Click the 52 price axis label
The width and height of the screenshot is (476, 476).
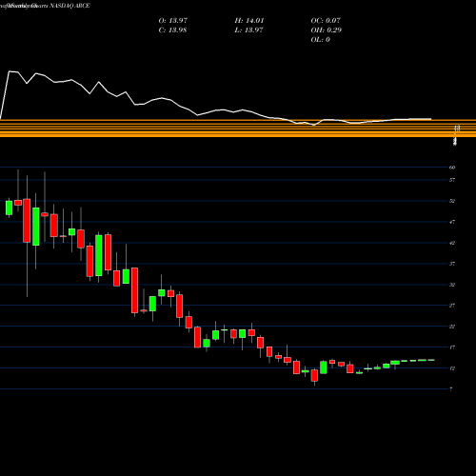click(452, 201)
